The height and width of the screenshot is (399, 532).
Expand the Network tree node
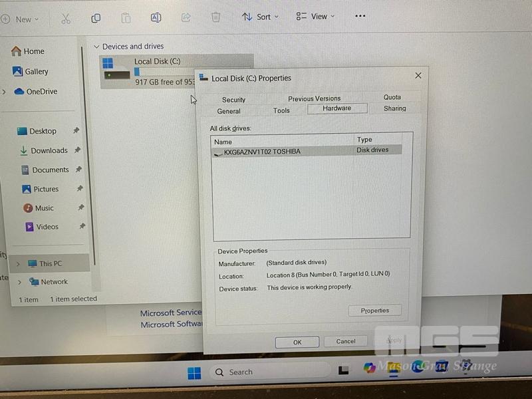tap(20, 282)
